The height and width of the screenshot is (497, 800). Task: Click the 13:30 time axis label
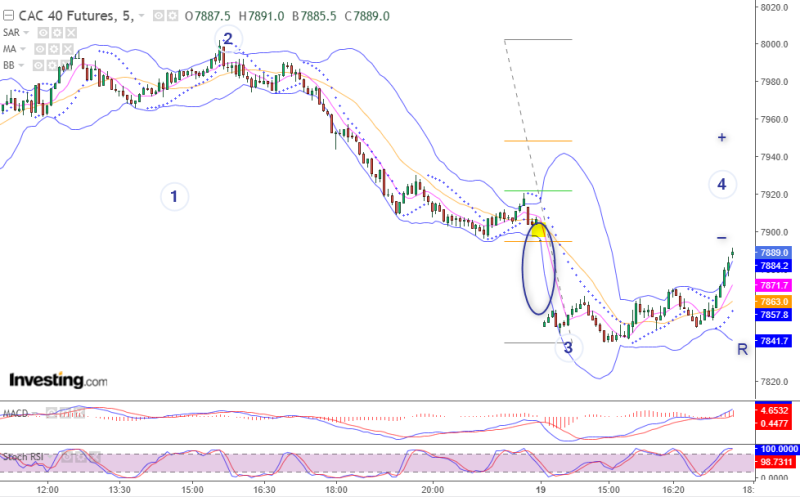coord(119,490)
